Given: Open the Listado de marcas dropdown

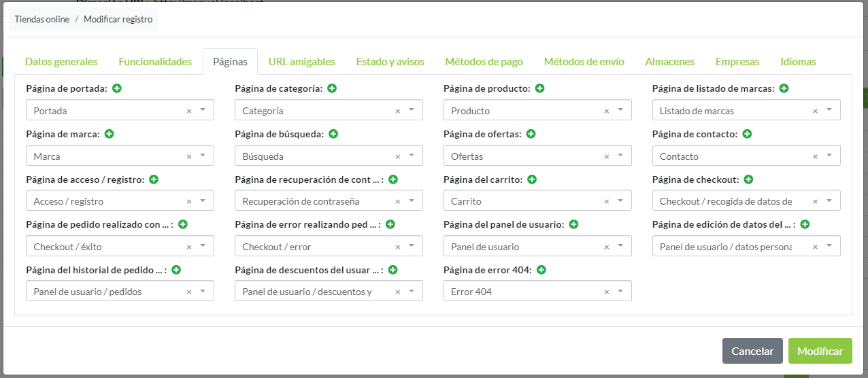Looking at the screenshot, I should tap(829, 110).
